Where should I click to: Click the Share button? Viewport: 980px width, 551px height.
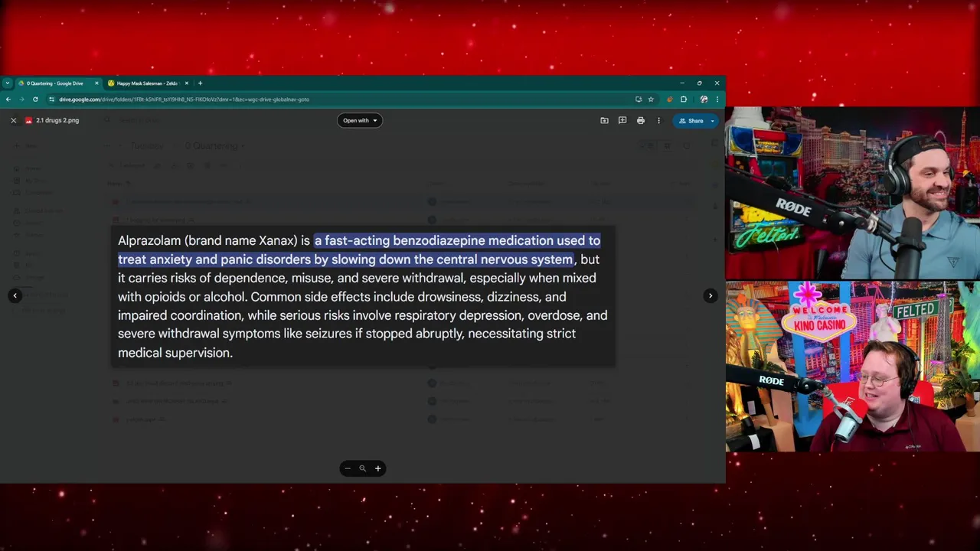pos(691,120)
